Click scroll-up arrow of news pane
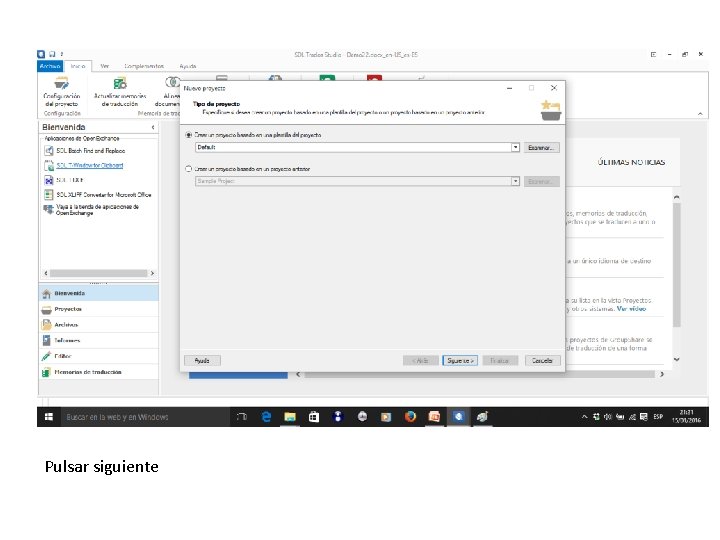720x540 pixels. 676,197
